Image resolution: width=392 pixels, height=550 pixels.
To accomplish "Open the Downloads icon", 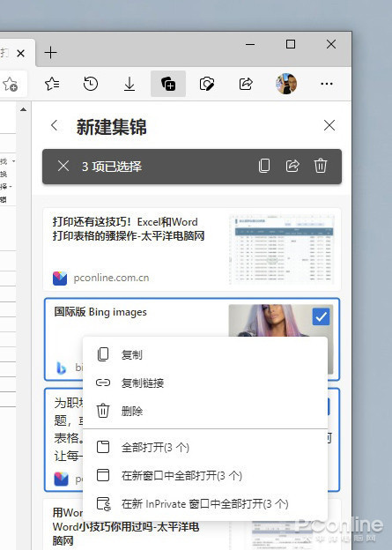I will click(129, 84).
